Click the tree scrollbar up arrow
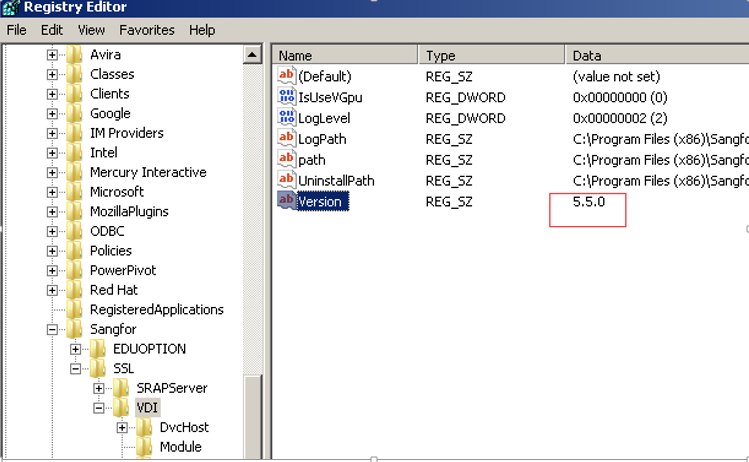 click(x=252, y=54)
